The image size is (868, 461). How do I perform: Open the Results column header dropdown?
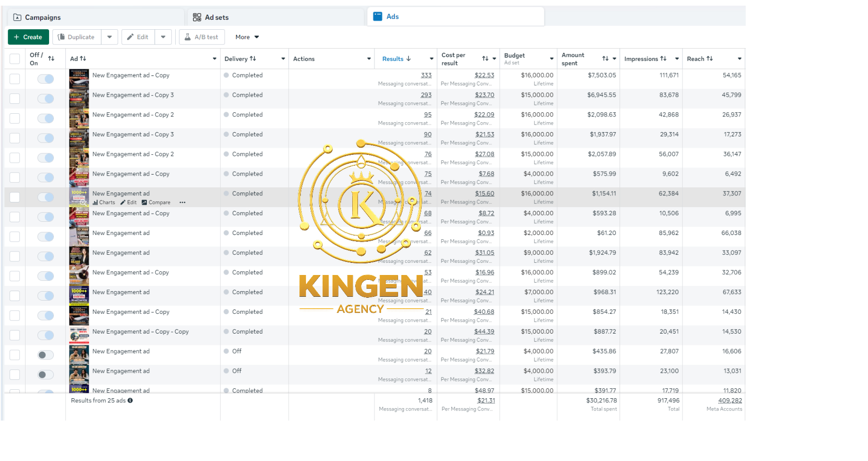click(x=432, y=59)
